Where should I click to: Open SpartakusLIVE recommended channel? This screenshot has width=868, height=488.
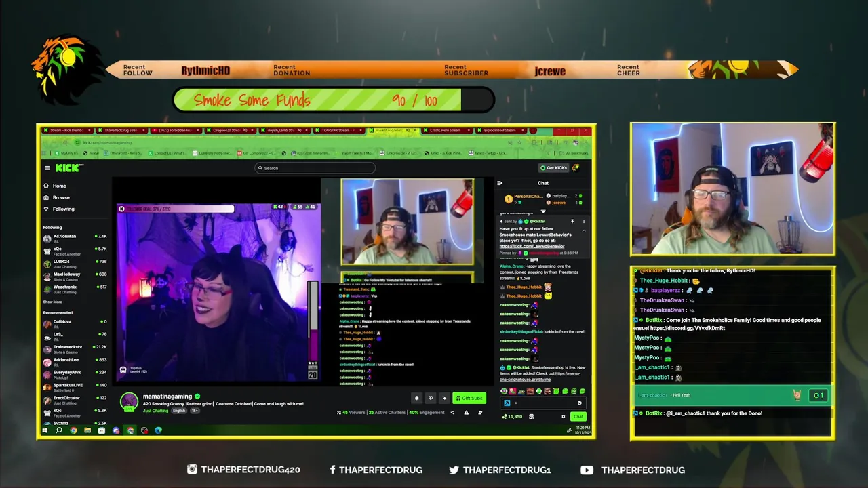point(75,387)
